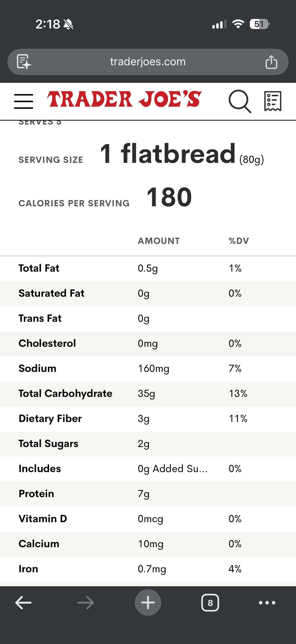
Task: Tap the Trader Joe's logo
Action: tap(124, 99)
